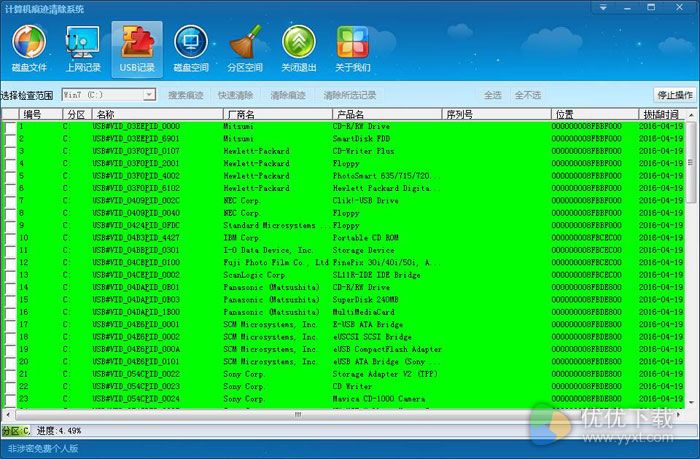Open the 磁盘空间 disk space icon
Screen dimensions: 700x459
[x=191, y=49]
